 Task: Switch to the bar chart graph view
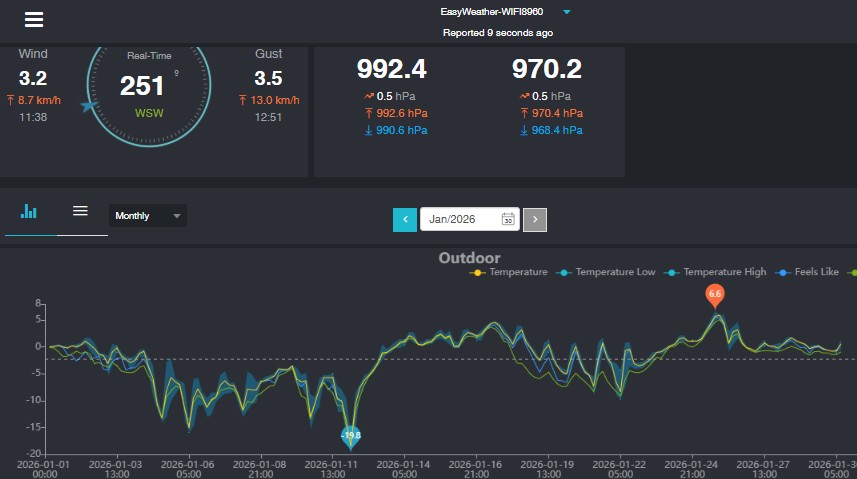click(x=30, y=212)
